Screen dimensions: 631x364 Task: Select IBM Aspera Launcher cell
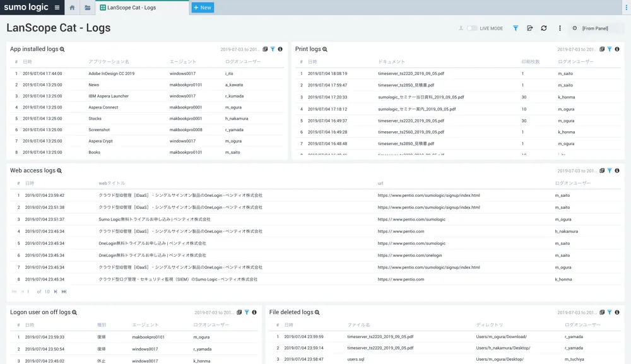(x=109, y=96)
